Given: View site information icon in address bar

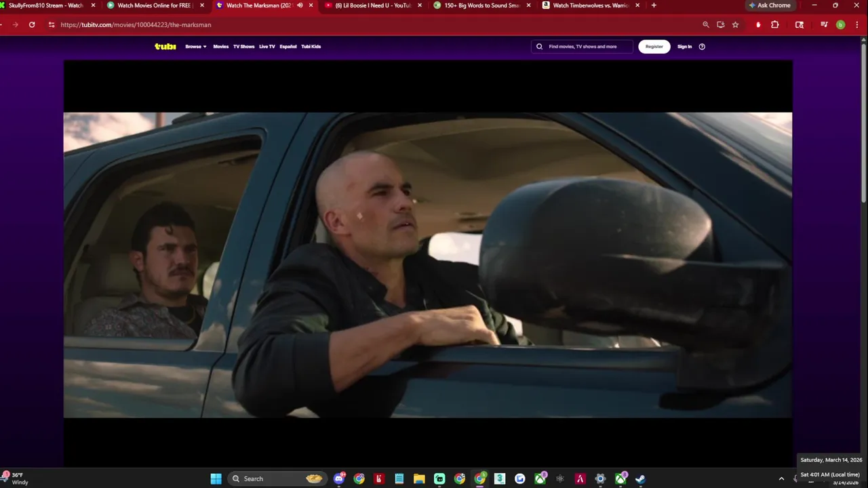Looking at the screenshot, I should (x=52, y=24).
